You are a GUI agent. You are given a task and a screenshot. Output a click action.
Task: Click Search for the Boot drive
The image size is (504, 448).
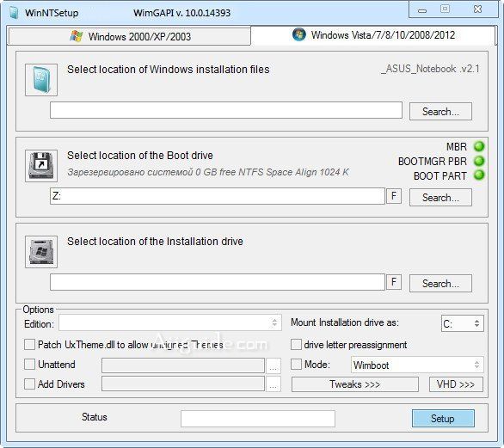[440, 197]
